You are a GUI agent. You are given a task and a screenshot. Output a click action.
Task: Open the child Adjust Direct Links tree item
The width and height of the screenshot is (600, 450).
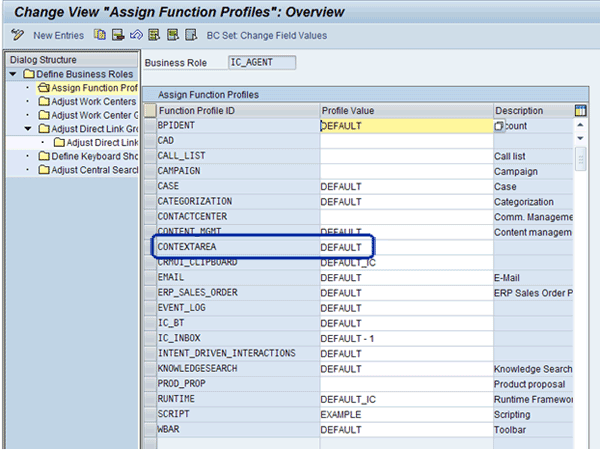[102, 143]
